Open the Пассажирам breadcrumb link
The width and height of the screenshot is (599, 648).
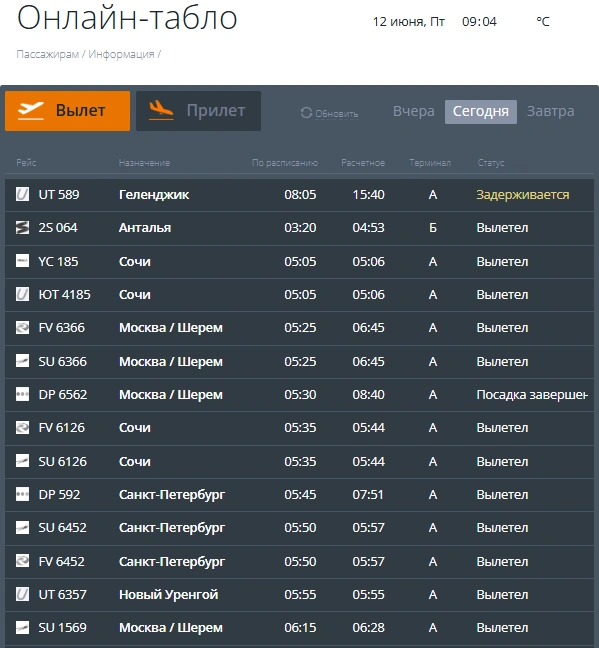(48, 54)
